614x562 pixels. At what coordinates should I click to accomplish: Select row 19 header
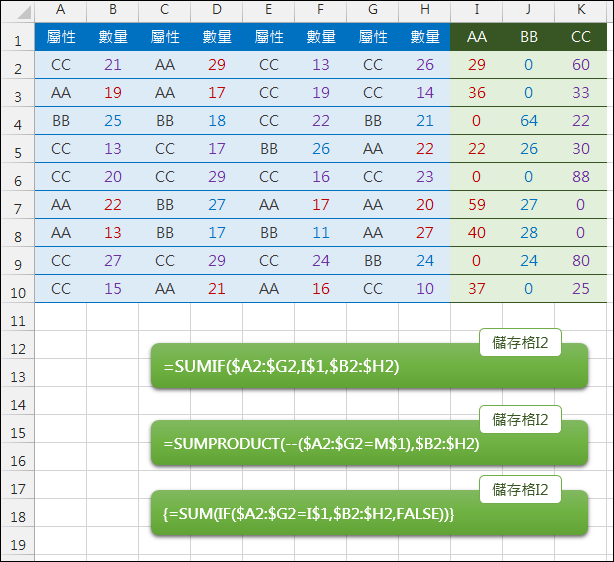click(x=18, y=541)
